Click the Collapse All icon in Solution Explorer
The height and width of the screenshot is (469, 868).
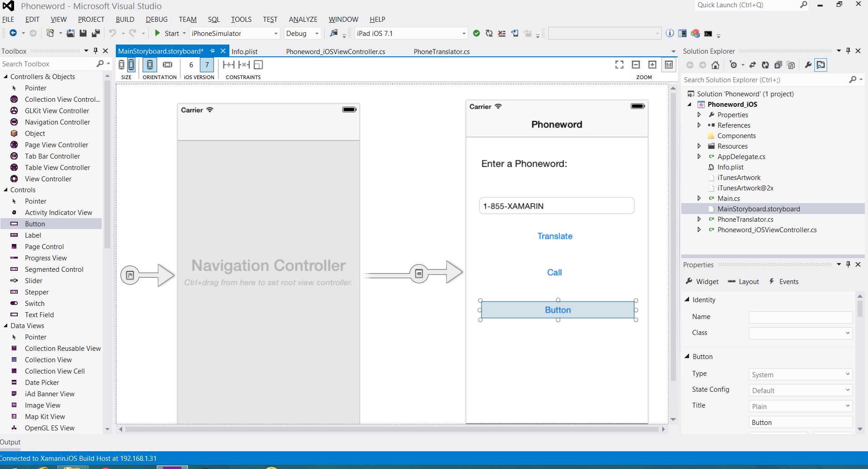coord(778,65)
